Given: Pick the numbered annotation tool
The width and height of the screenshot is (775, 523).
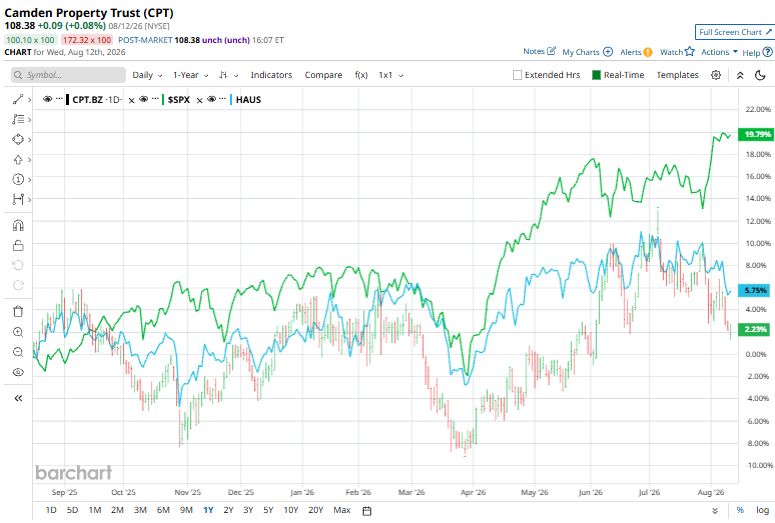Looking at the screenshot, I should pyautogui.click(x=18, y=179).
